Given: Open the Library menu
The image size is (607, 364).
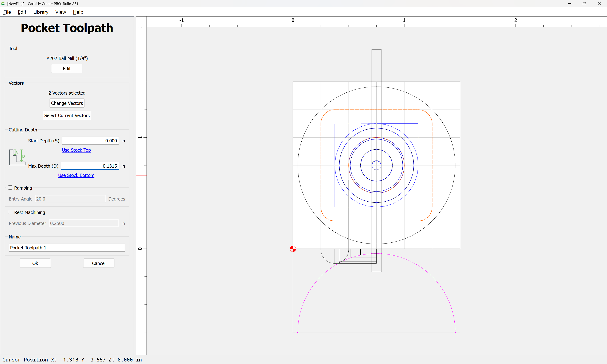Looking at the screenshot, I should (41, 12).
